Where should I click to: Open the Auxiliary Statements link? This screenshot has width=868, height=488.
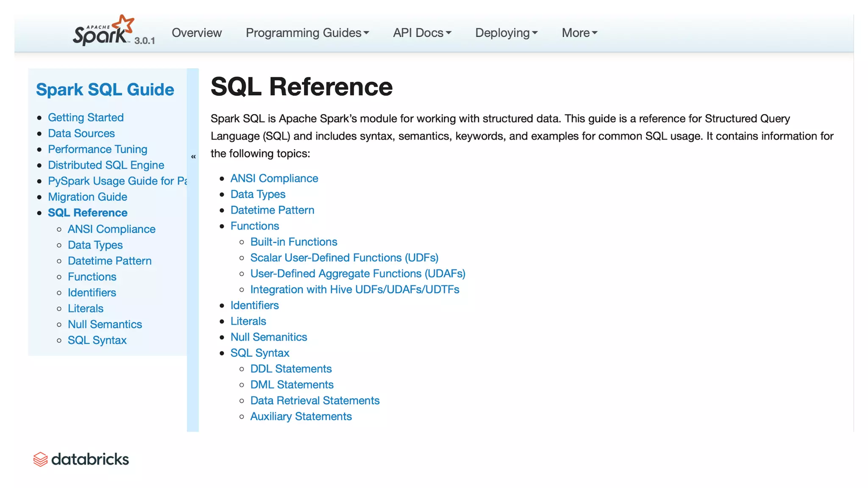pyautogui.click(x=301, y=417)
